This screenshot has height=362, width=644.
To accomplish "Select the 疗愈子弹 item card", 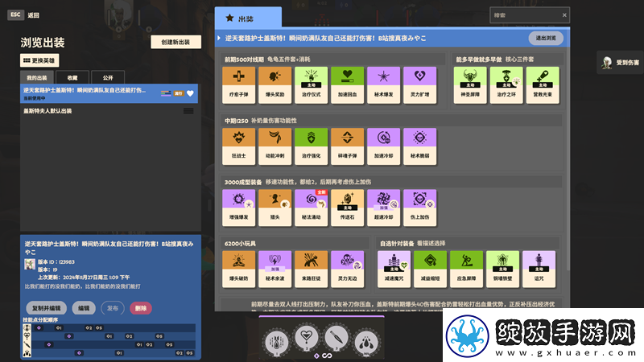I will click(238, 84).
